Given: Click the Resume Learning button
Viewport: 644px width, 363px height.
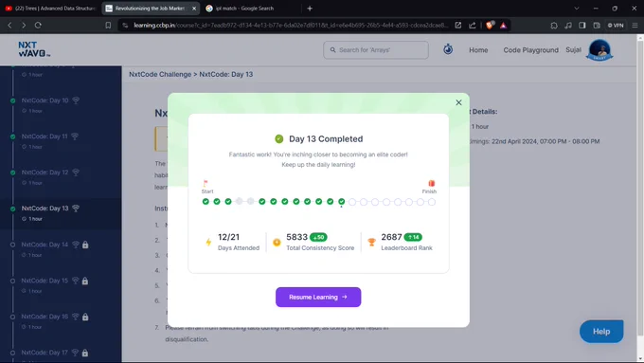Looking at the screenshot, I should [318, 297].
